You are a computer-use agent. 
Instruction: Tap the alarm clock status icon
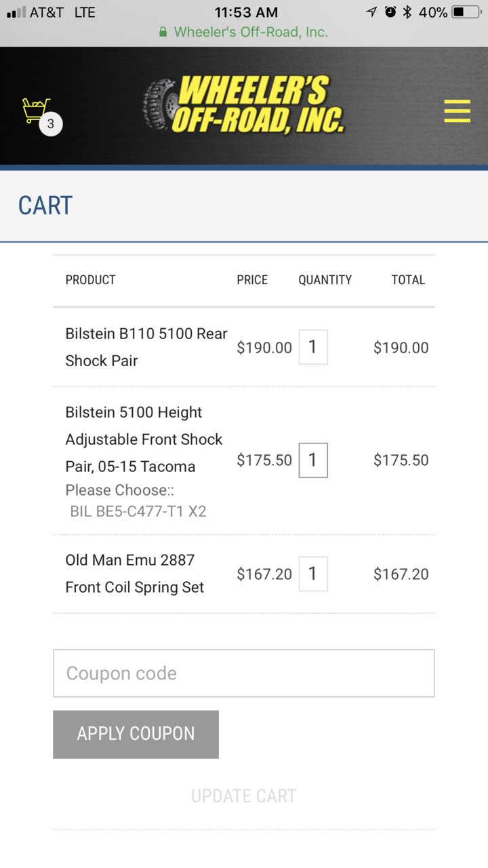pos(390,12)
